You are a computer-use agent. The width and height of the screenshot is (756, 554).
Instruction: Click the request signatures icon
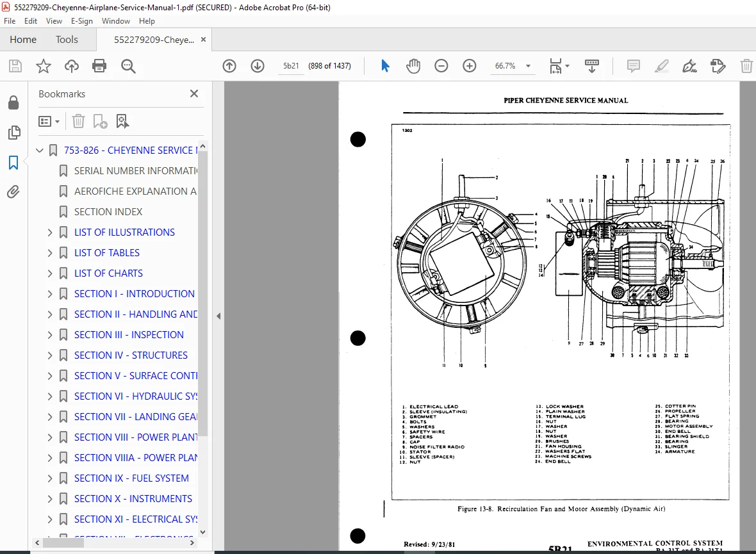pyautogui.click(x=718, y=66)
